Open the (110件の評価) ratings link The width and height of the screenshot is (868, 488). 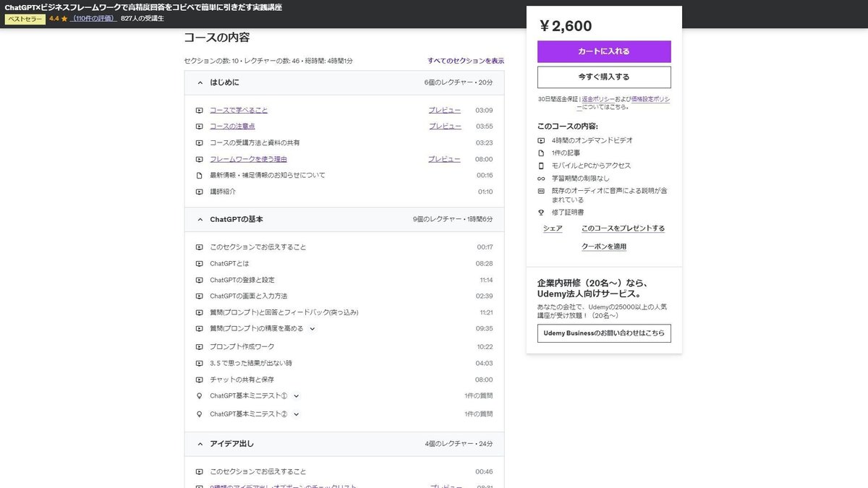coord(94,19)
